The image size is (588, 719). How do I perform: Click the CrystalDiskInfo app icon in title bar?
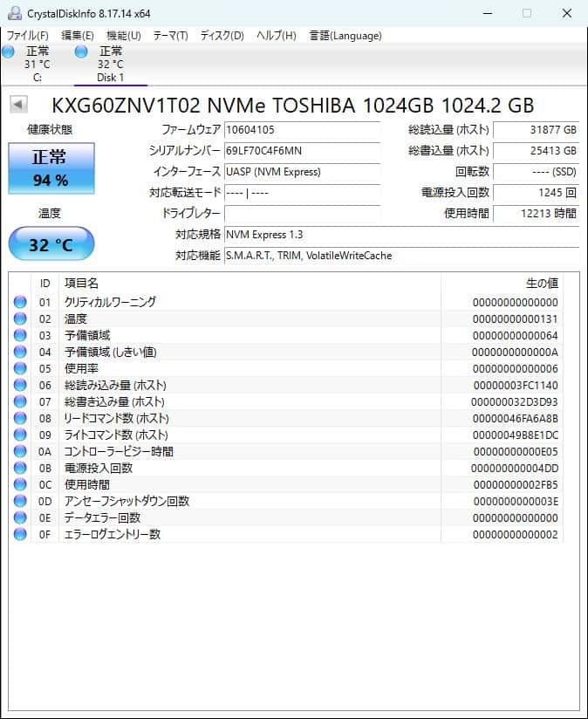15,13
